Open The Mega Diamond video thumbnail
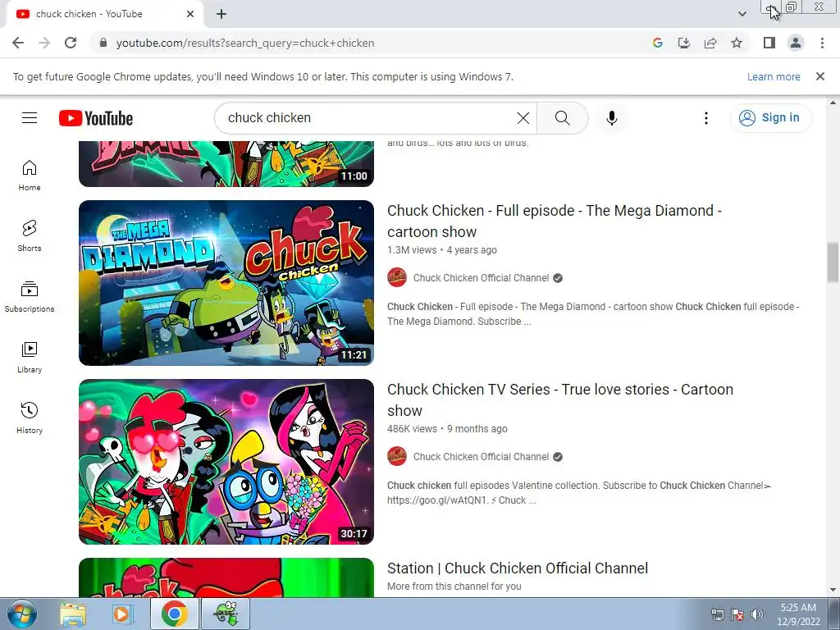This screenshot has width=840, height=630. pos(226,283)
